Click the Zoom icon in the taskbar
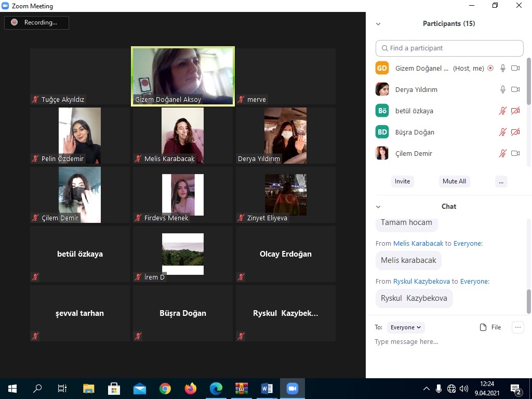532x399 pixels. point(292,389)
